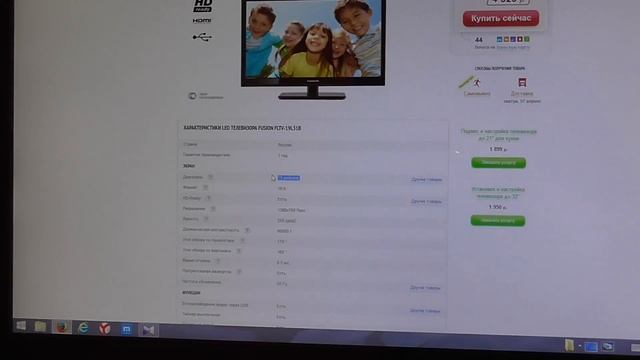Image resolution: width=640 pixels, height=360 pixels.
Task: Open Другие товары link in USB playback row
Action: [x=424, y=311]
